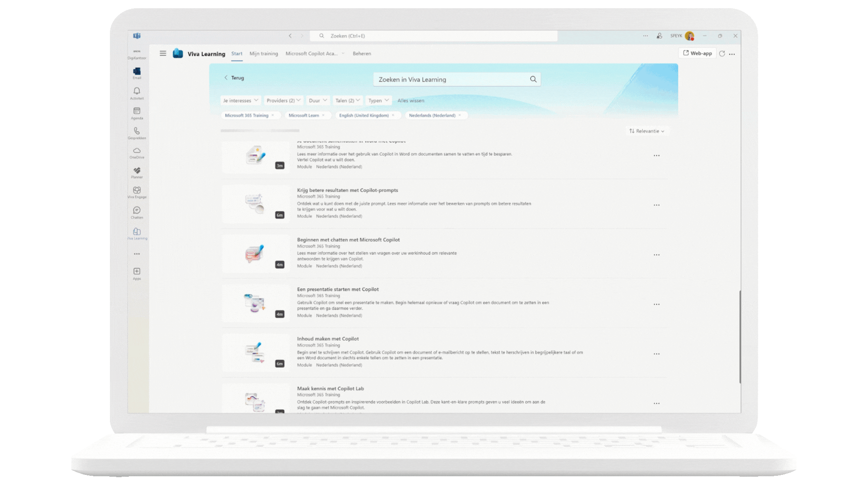Expand Microsoft Copilot Aca... tab chevron

pyautogui.click(x=343, y=53)
